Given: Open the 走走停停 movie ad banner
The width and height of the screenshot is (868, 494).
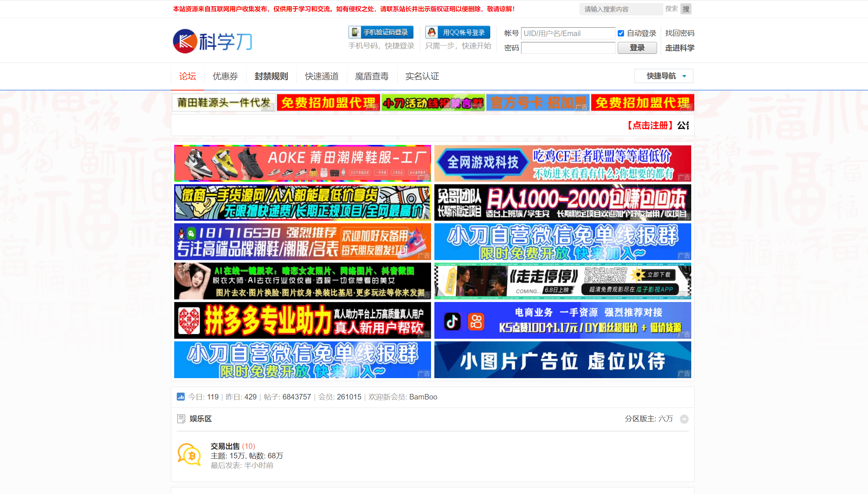Looking at the screenshot, I should point(563,281).
